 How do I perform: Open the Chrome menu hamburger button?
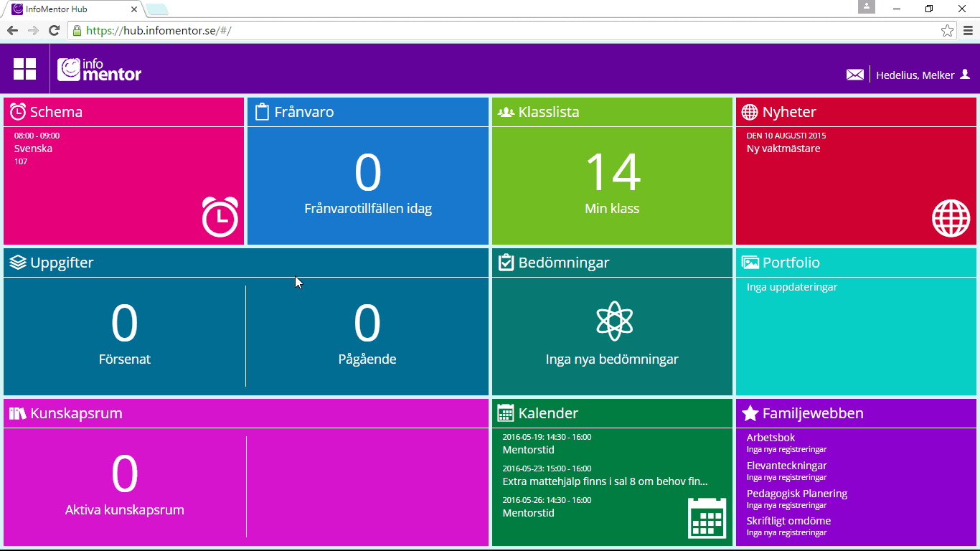pos(968,30)
